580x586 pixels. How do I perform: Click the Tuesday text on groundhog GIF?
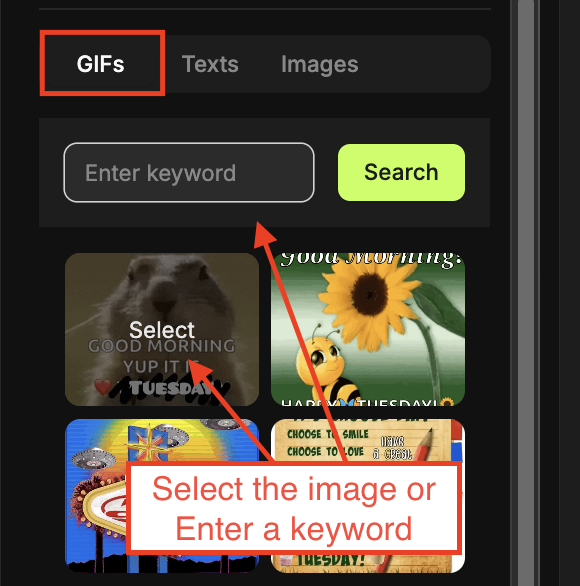pos(171,388)
